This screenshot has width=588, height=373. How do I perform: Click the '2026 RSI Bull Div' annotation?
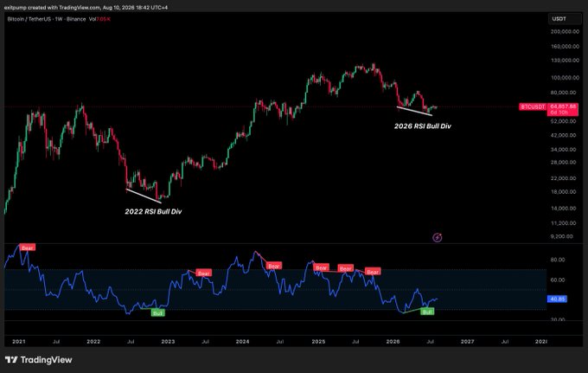tap(423, 126)
